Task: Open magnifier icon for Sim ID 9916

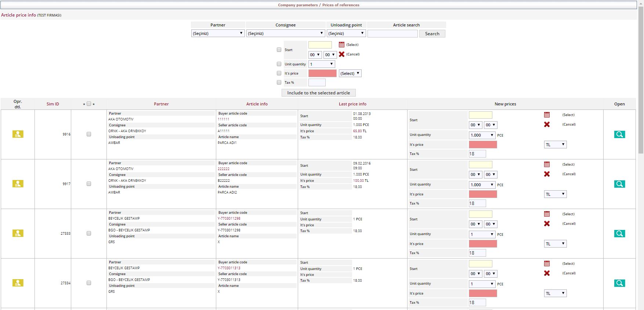Action: pos(619,134)
